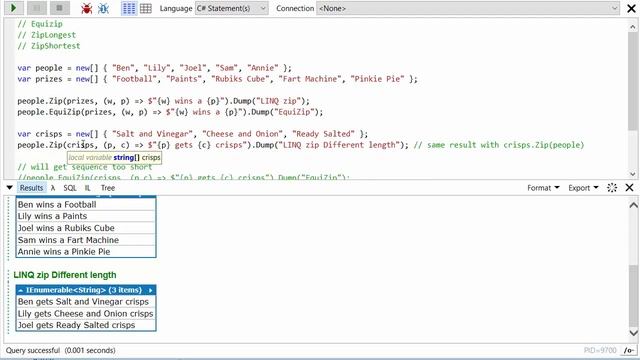640x360 pixels.
Task: Open the Tree tab
Action: (108, 188)
